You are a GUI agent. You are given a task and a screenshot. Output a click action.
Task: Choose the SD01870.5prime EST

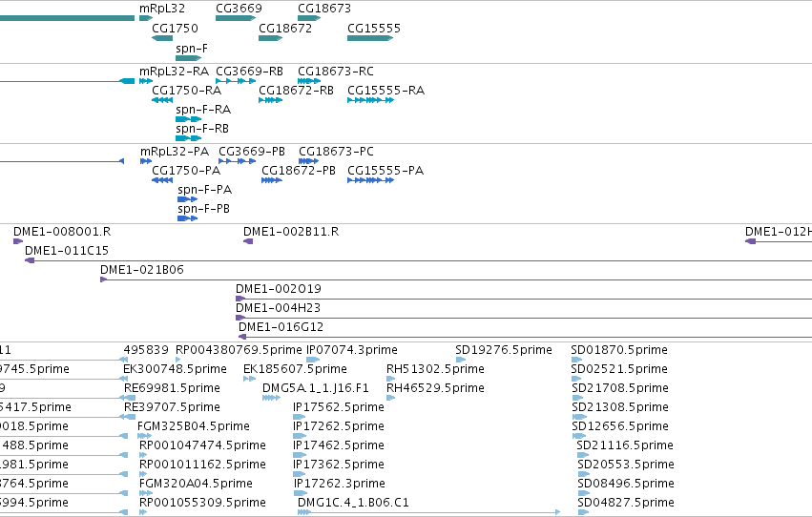click(576, 360)
